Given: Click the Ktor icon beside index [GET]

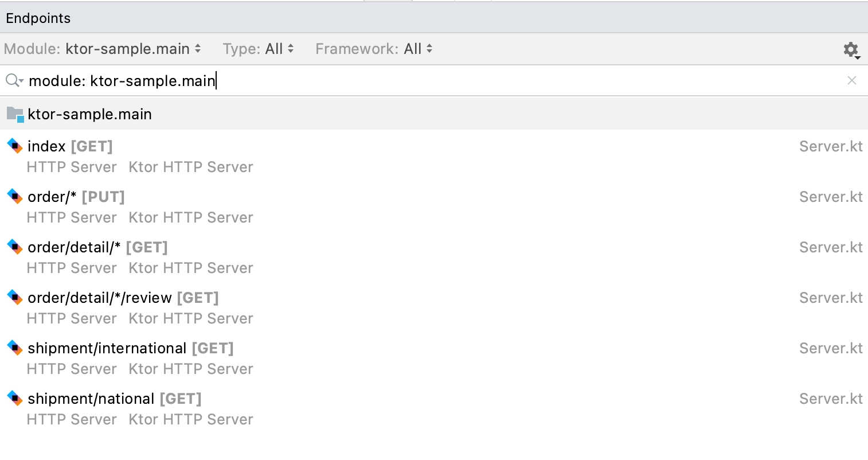Looking at the screenshot, I should 15,146.
